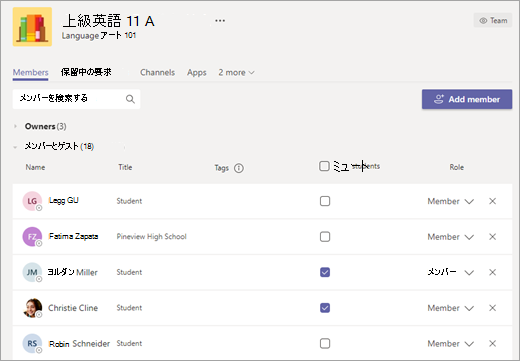Switch to the Apps tab

[x=197, y=73]
